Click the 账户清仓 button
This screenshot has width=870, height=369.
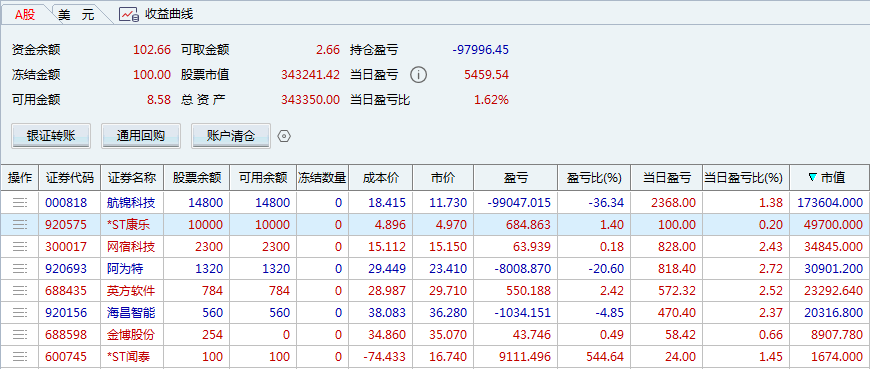231,136
